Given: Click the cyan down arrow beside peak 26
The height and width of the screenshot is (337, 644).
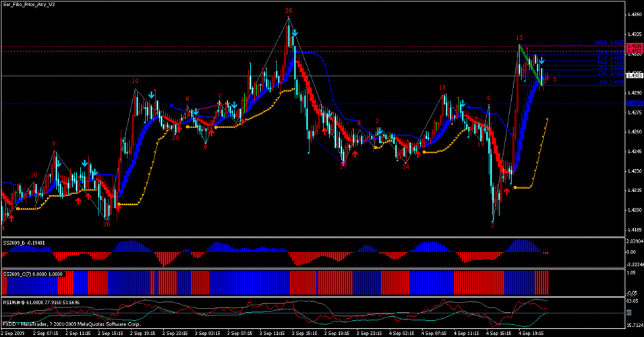Looking at the screenshot, I should [x=295, y=32].
